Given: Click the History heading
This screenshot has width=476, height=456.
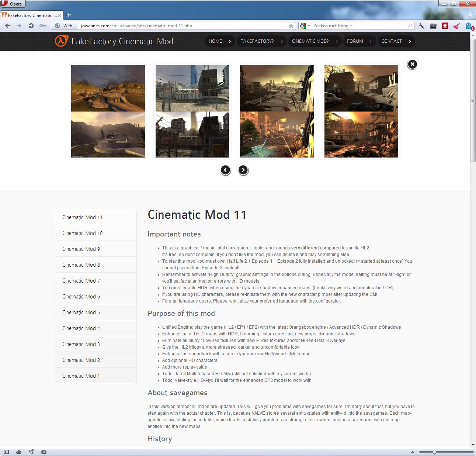Looking at the screenshot, I should (160, 439).
